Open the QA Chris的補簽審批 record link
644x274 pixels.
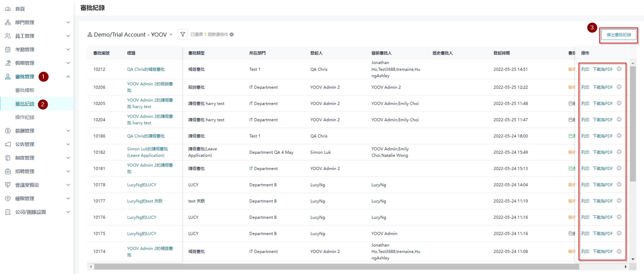[146, 69]
